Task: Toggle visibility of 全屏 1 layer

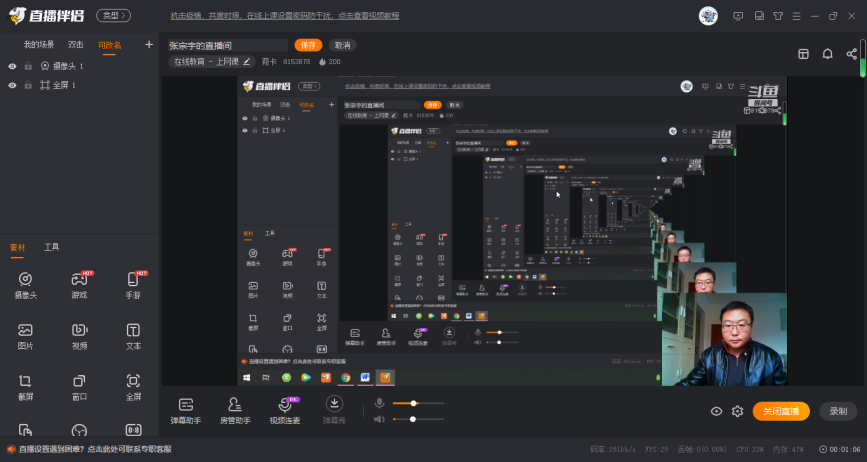Action: (x=12, y=86)
